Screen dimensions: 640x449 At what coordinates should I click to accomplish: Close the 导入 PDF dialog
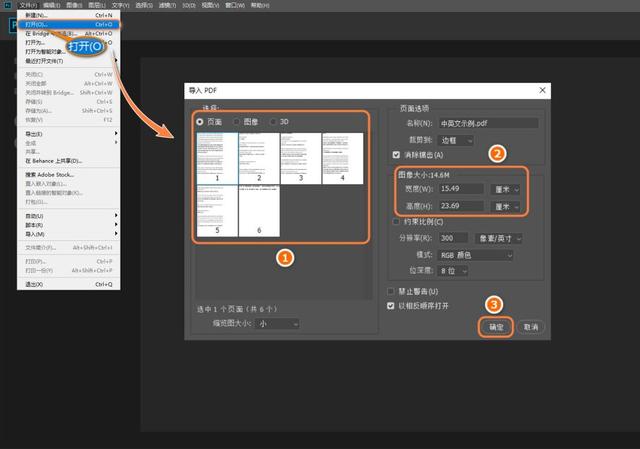pyautogui.click(x=541, y=90)
